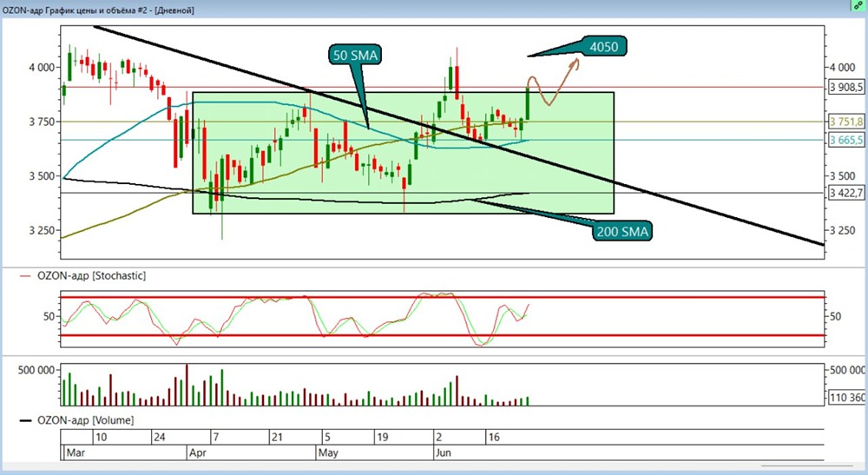Click the left axis 3 250 price mark
Screen dimensions: 868x475
[42, 230]
